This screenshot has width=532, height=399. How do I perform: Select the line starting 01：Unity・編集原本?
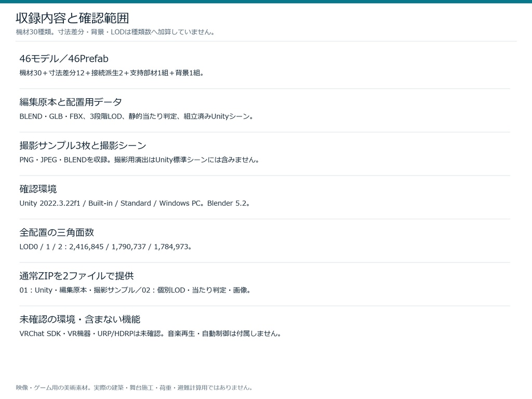click(136, 290)
